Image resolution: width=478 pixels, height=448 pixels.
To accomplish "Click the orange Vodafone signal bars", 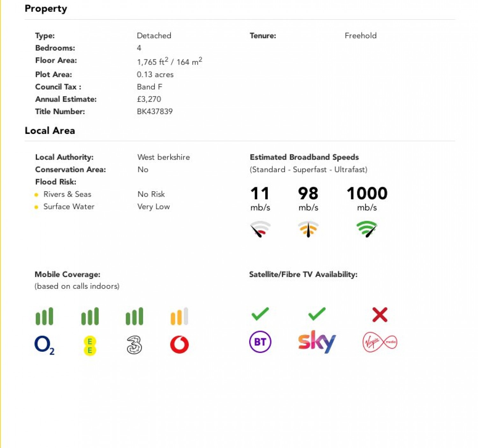I will coord(179,316).
